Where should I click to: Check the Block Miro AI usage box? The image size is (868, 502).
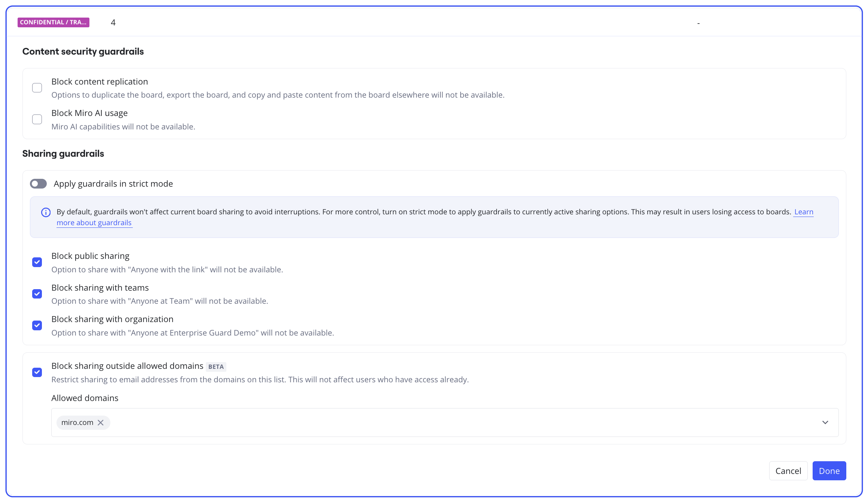pyautogui.click(x=37, y=119)
